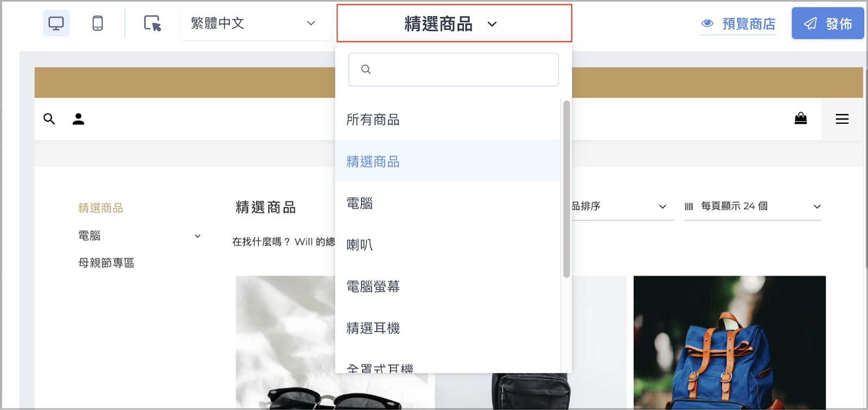868x410 pixels.
Task: Select highlighted 精選商品 in dropdown list
Action: click(448, 161)
